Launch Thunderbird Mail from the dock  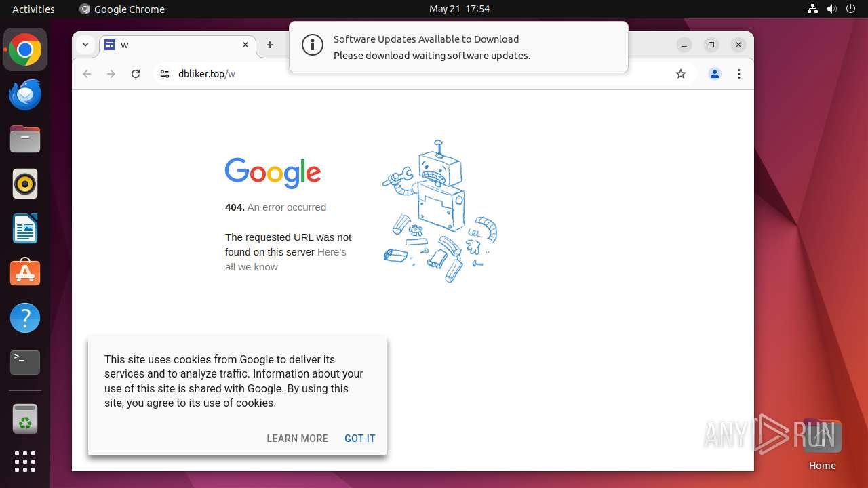[25, 95]
